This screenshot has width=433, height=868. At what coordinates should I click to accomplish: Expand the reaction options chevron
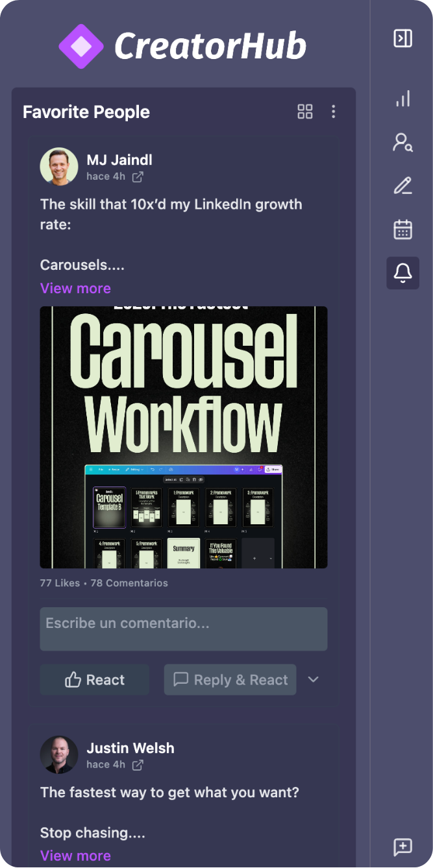pyautogui.click(x=314, y=680)
